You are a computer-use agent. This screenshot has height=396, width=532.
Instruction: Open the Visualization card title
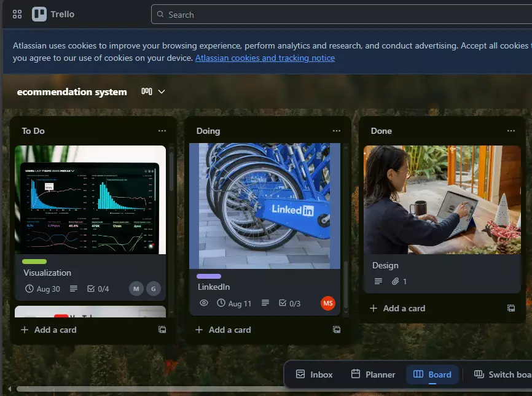[x=47, y=273]
